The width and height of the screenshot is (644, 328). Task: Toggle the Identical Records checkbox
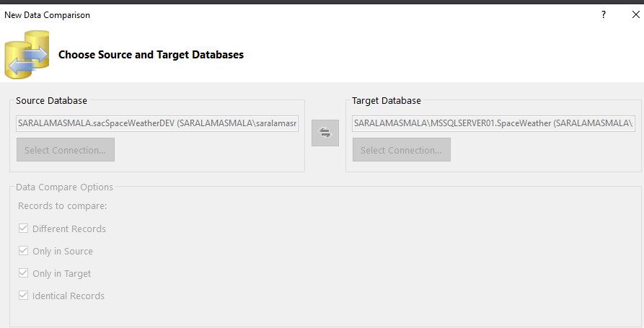[24, 296]
